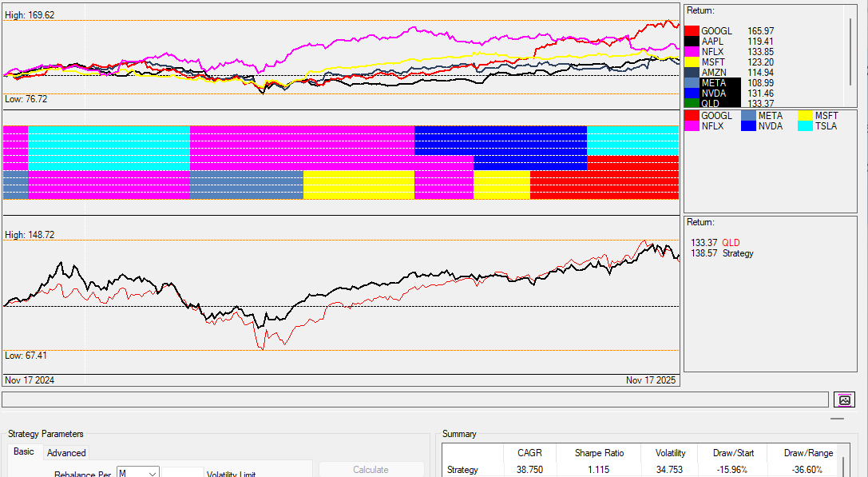Screen dimensions: 868x477
Task: Select the AMZN row in the Return list
Action: pos(713,73)
